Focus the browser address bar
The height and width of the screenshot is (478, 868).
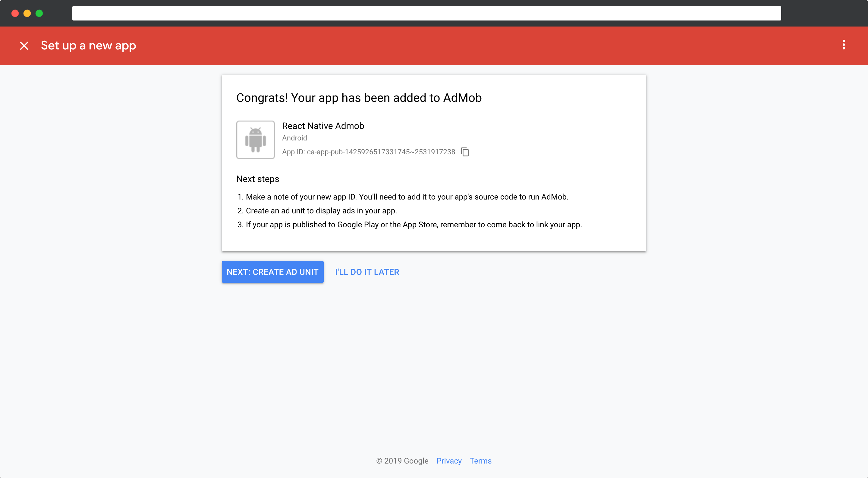pos(426,14)
